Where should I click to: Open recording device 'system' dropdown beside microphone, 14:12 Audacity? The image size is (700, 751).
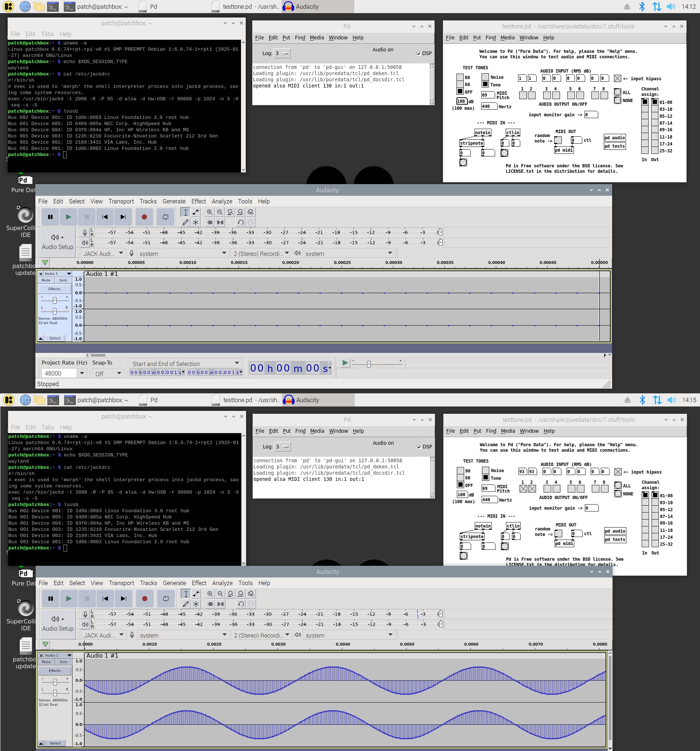182,253
